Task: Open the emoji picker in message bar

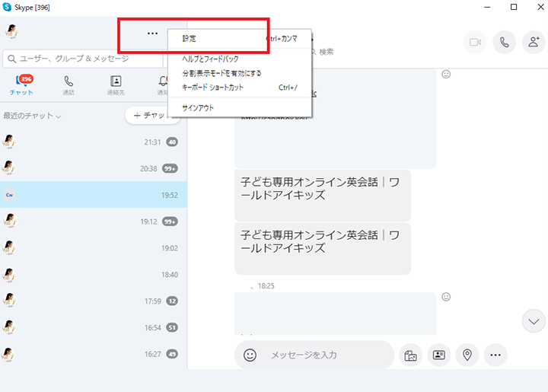Action: (250, 355)
